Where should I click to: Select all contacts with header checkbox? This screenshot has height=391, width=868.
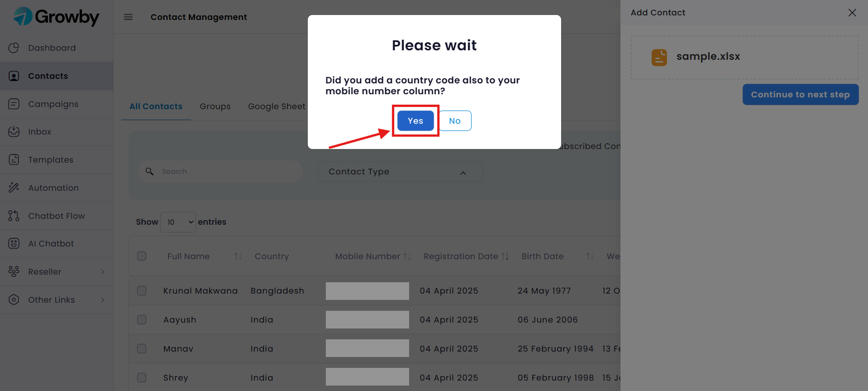142,256
